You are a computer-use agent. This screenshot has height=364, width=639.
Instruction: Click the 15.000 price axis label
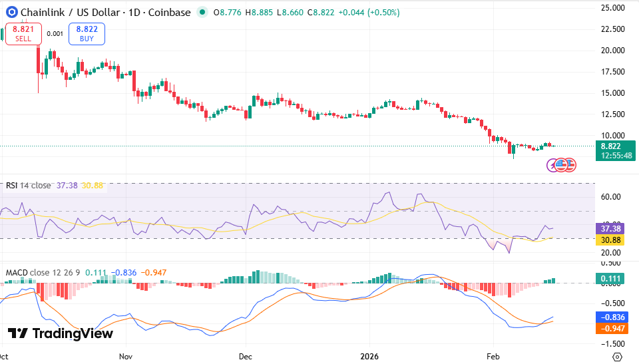[x=613, y=93]
